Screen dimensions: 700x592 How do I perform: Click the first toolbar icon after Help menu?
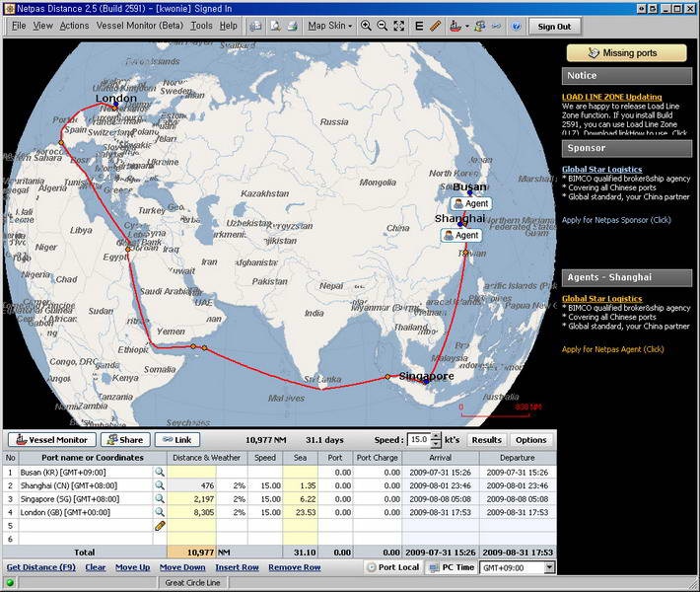(x=255, y=26)
